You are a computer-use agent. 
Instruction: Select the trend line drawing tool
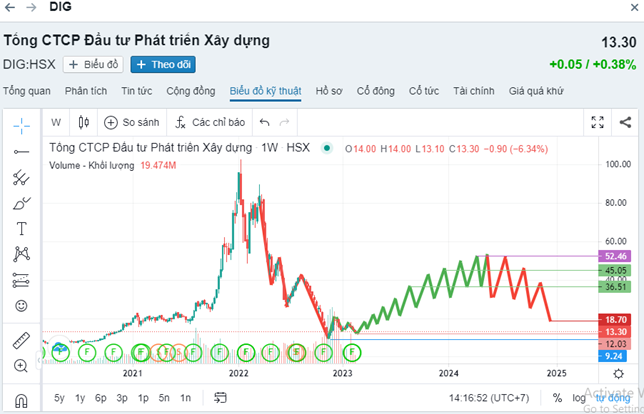pyautogui.click(x=21, y=151)
